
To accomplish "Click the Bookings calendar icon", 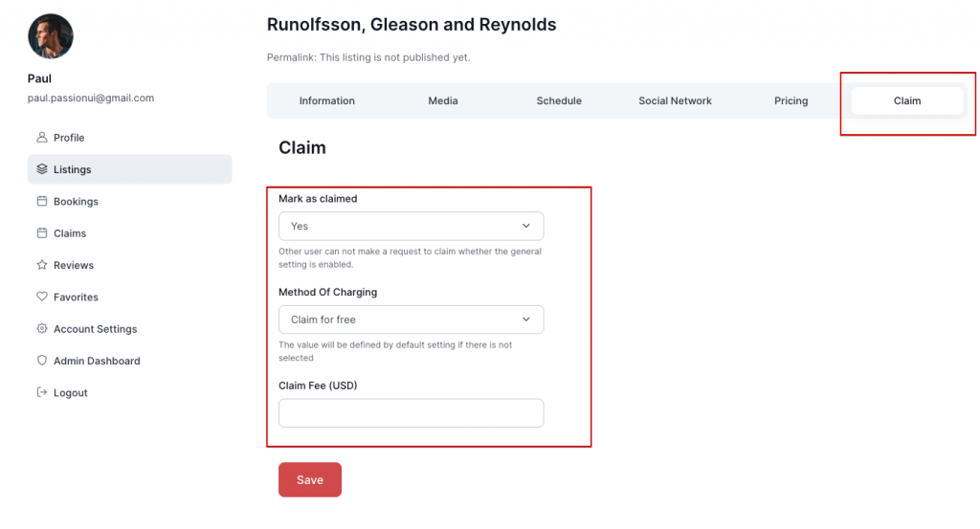I will coord(42,201).
